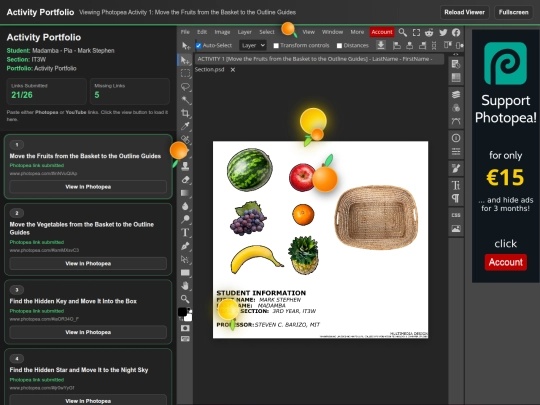Open the File menu
Image resolution: width=540 pixels, height=405 pixels.
[x=185, y=32]
